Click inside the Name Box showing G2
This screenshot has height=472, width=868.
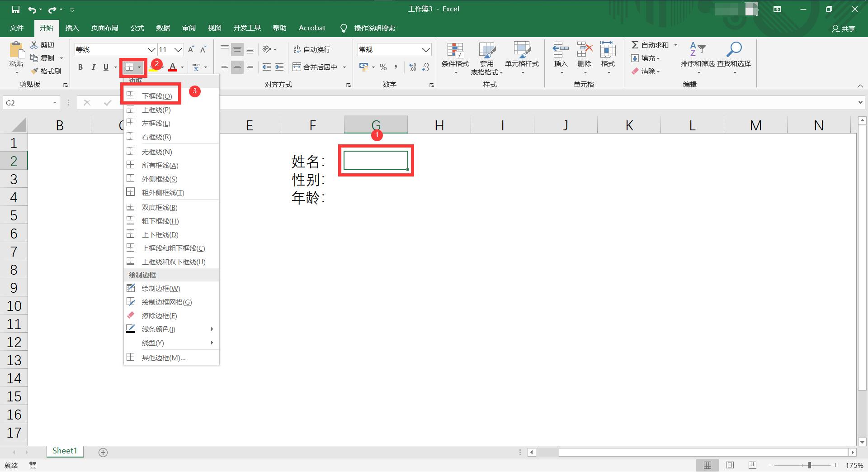point(27,103)
